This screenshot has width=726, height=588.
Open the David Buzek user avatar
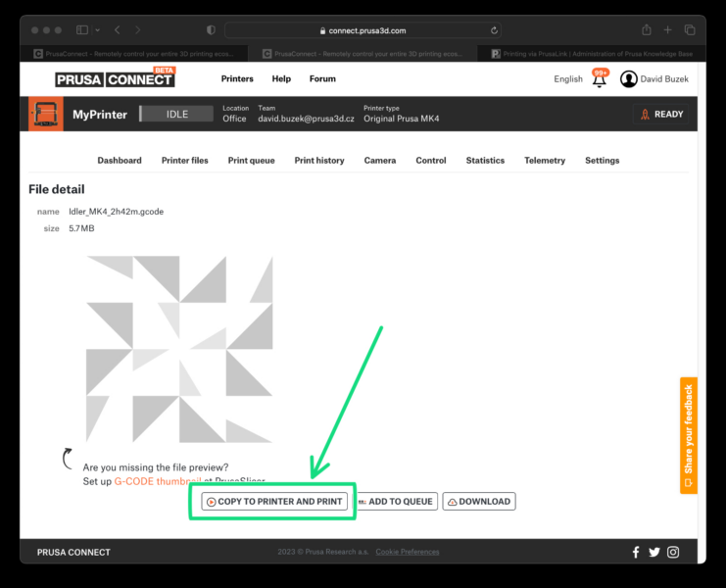[x=629, y=79]
